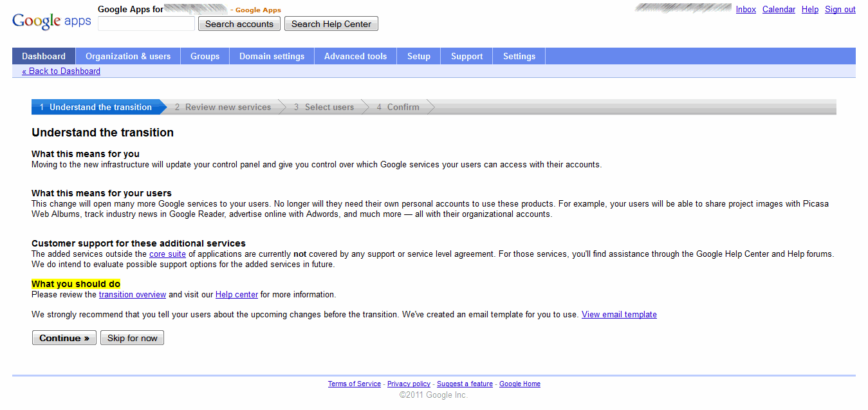This screenshot has height=410, width=868.
Task: Click Suggest a feature link
Action: tap(465, 384)
